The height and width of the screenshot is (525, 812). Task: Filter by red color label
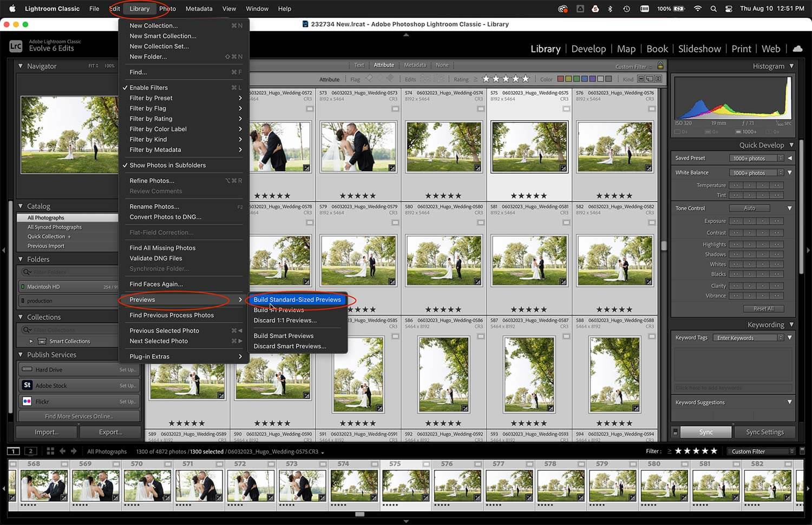[x=561, y=79]
